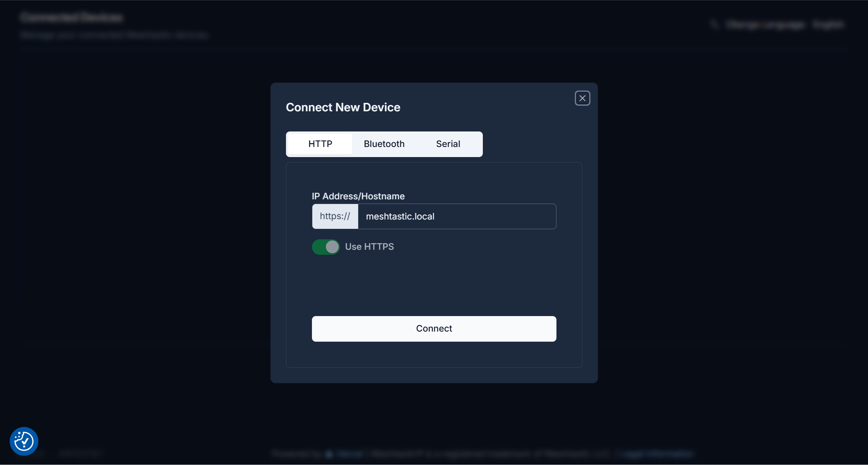Viewport: 868px width, 465px height.
Task: Close the Connect New Device dialog
Action: (x=582, y=98)
